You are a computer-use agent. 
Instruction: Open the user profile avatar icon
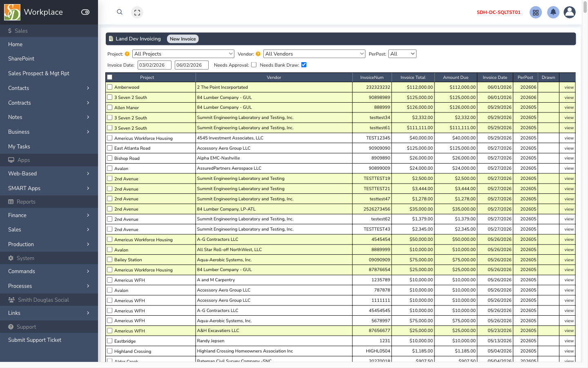[x=570, y=12]
